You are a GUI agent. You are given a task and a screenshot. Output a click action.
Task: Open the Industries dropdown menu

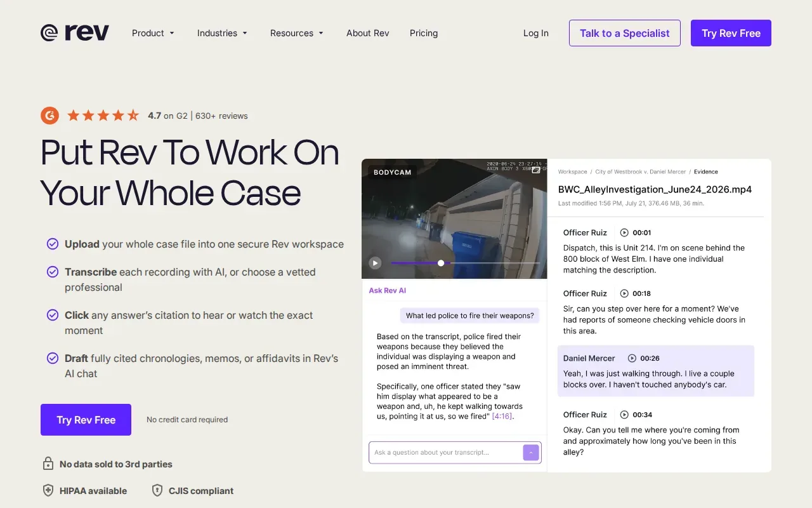tap(222, 33)
